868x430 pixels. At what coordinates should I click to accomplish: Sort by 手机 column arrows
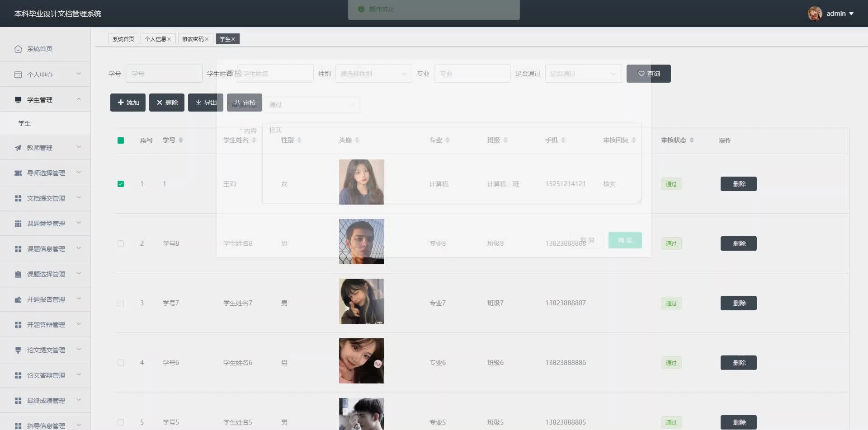563,140
